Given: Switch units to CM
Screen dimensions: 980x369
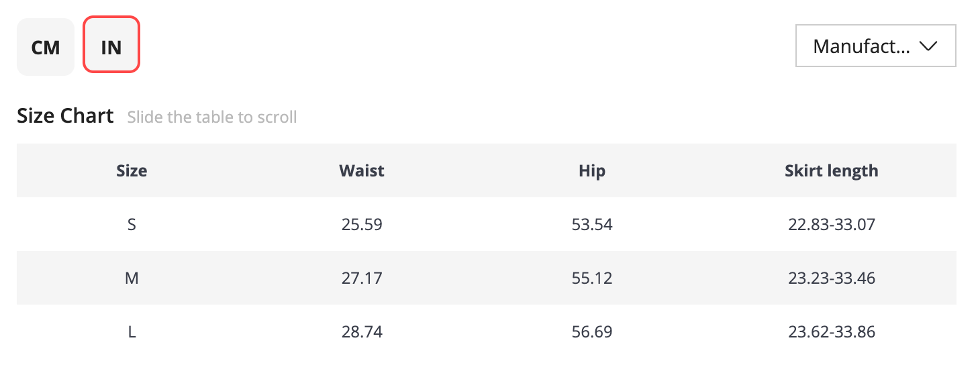Looking at the screenshot, I should [x=46, y=47].
